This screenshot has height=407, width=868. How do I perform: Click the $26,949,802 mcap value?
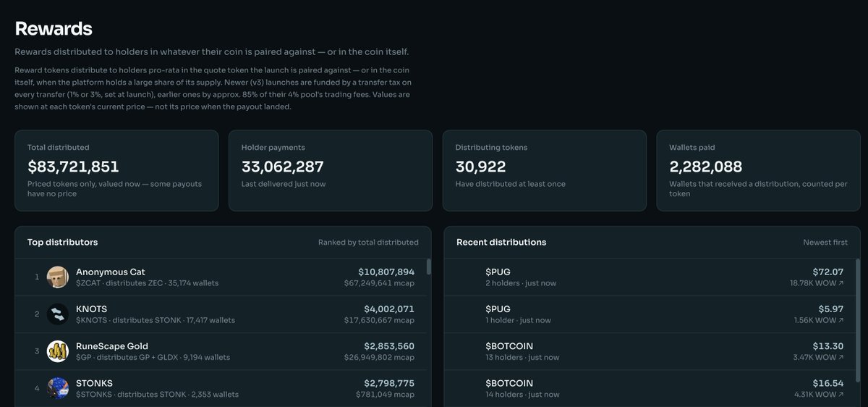coord(379,357)
